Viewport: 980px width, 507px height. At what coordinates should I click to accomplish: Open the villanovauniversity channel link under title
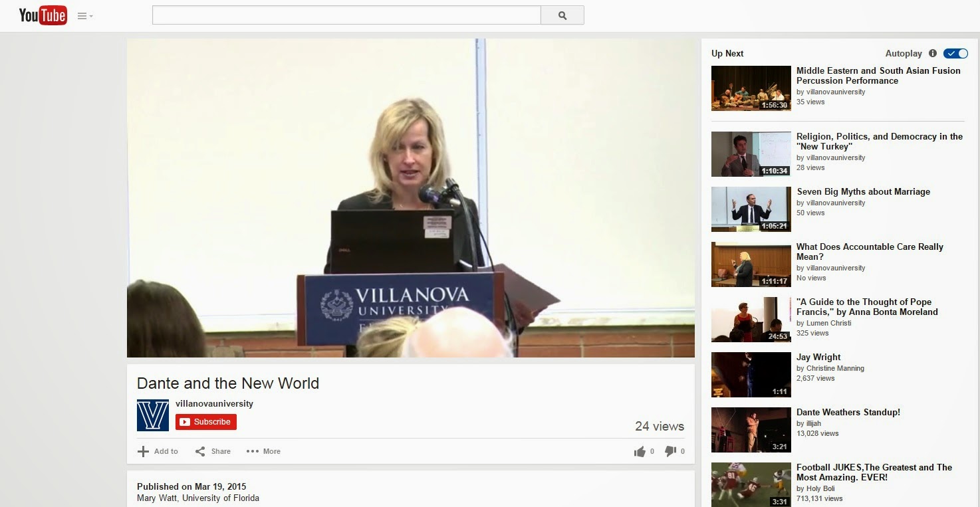[x=214, y=403]
